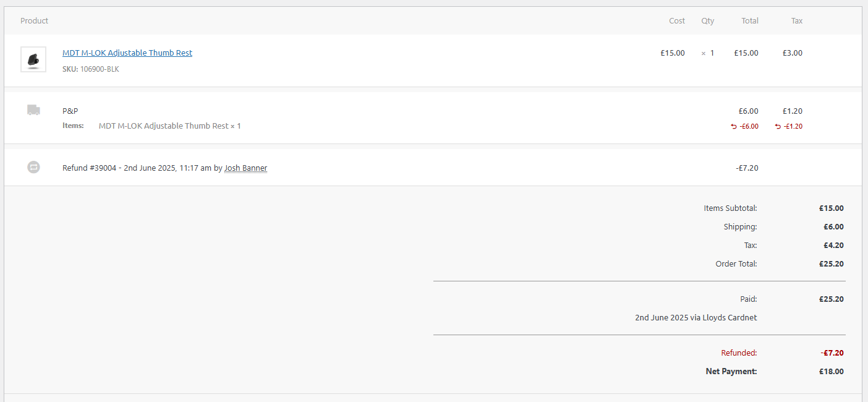This screenshot has width=868, height=402.
Task: Click the Tax column header
Action: point(797,21)
